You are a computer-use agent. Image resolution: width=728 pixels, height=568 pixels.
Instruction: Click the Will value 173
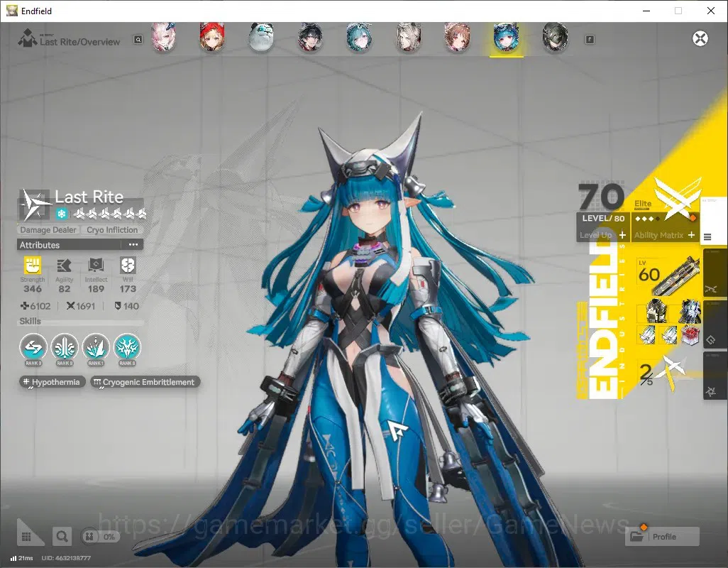[128, 289]
